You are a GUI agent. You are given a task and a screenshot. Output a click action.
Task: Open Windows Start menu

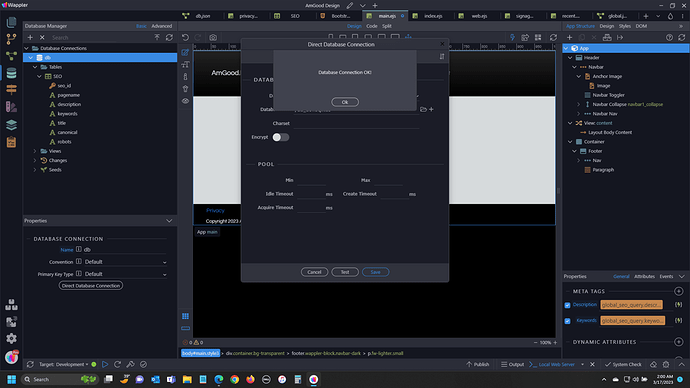(12, 379)
